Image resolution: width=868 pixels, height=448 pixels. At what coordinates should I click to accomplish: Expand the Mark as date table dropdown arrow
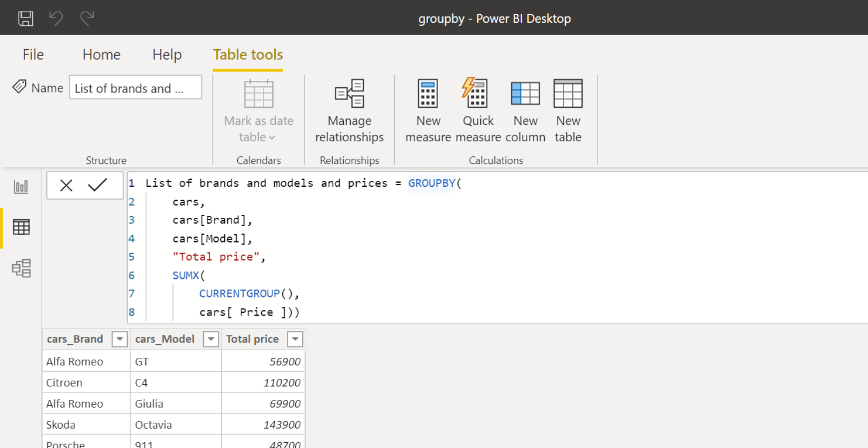point(272,138)
